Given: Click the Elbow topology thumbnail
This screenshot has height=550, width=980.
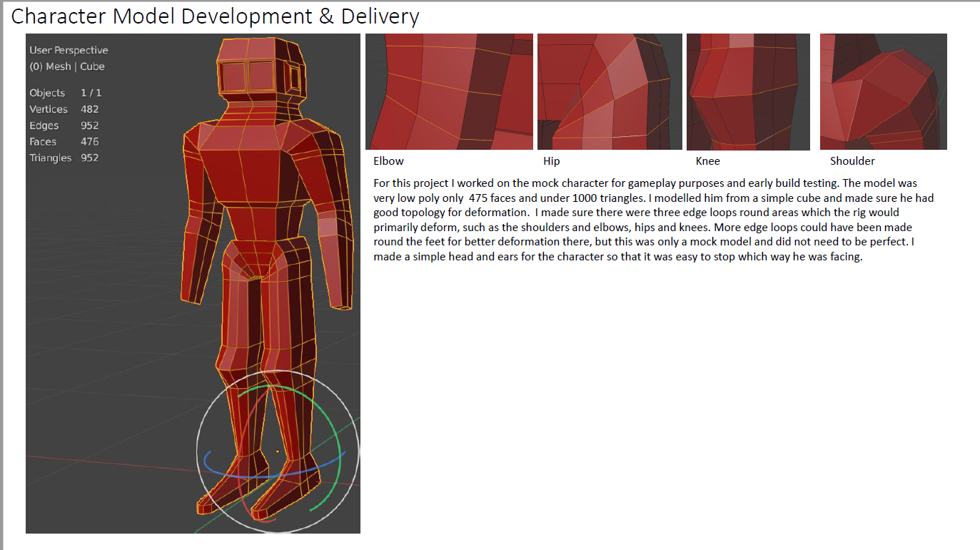Looking at the screenshot, I should (449, 91).
